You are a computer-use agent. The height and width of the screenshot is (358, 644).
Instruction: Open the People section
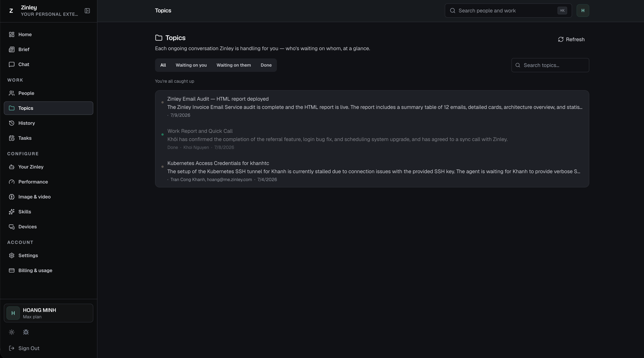pyautogui.click(x=48, y=93)
